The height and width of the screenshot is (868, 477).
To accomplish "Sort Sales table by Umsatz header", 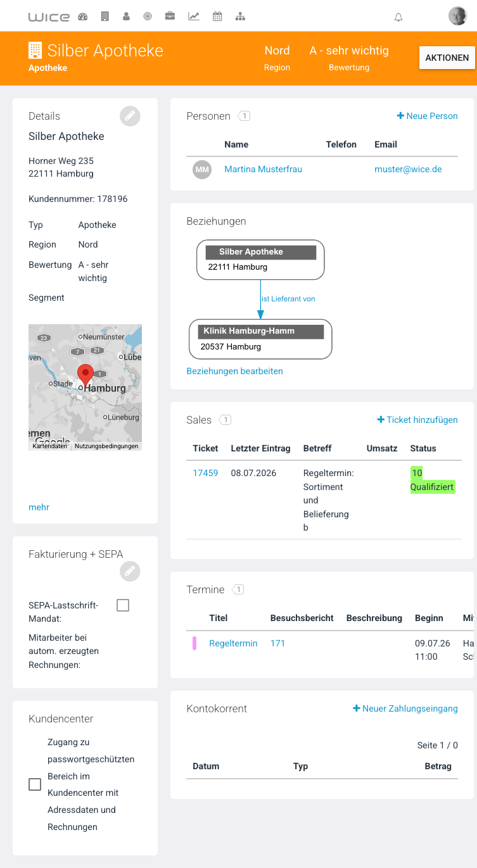I will pyautogui.click(x=382, y=448).
